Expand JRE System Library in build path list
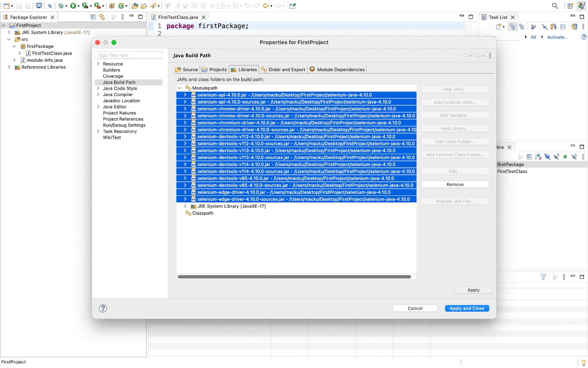Screen dimensions: 588x368 pos(185,206)
